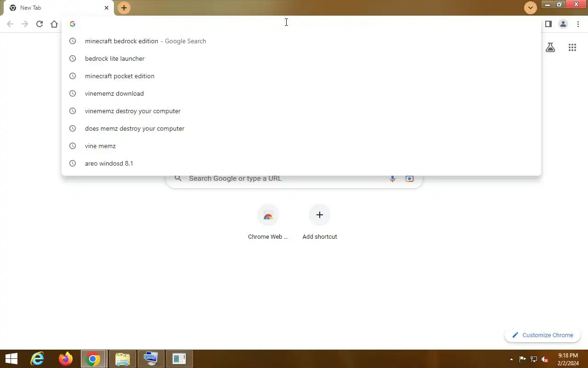588x368 pixels.
Task: Click the forward navigation arrow
Action: click(x=25, y=24)
